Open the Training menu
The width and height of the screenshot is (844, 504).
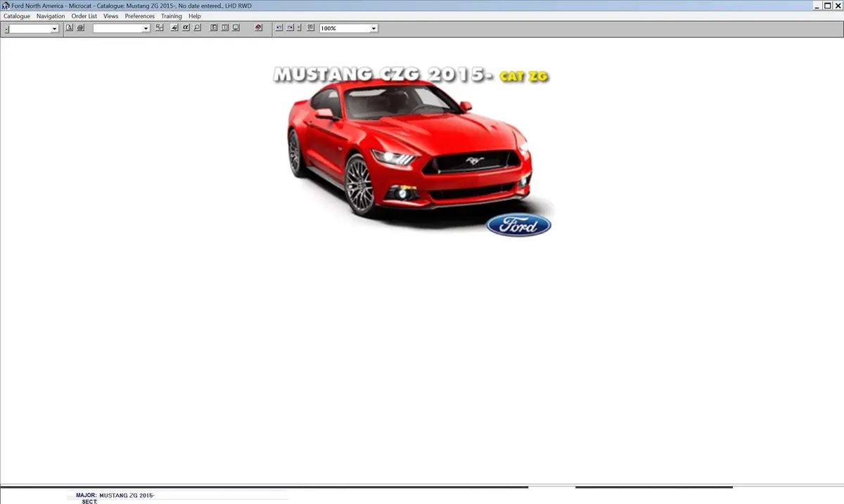point(172,16)
